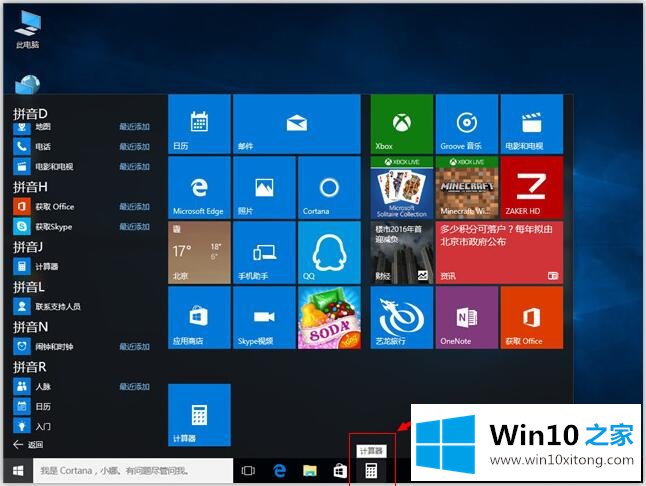Open the Cortana tile

tap(329, 187)
